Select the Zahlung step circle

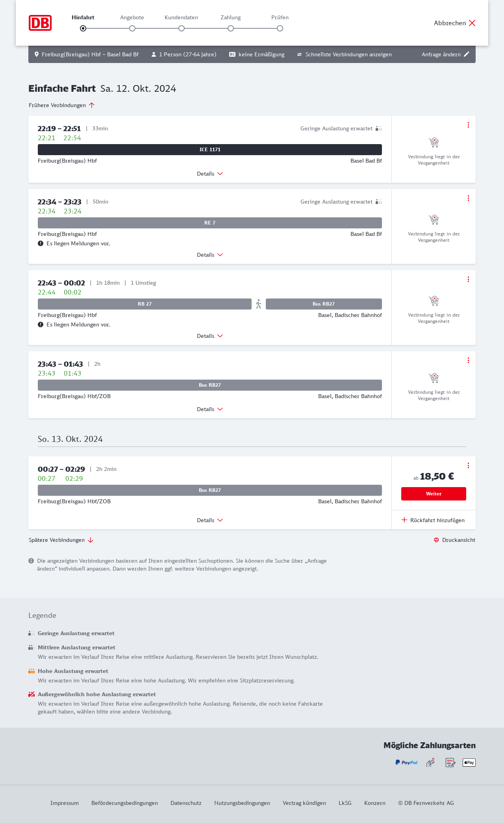(x=231, y=28)
